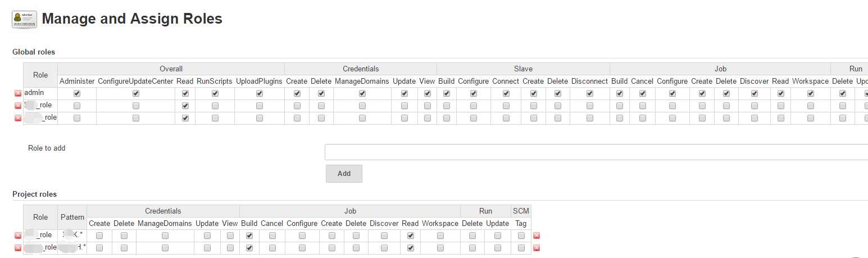Focus the Role to add text field
This screenshot has width=868, height=258.
[x=596, y=152]
